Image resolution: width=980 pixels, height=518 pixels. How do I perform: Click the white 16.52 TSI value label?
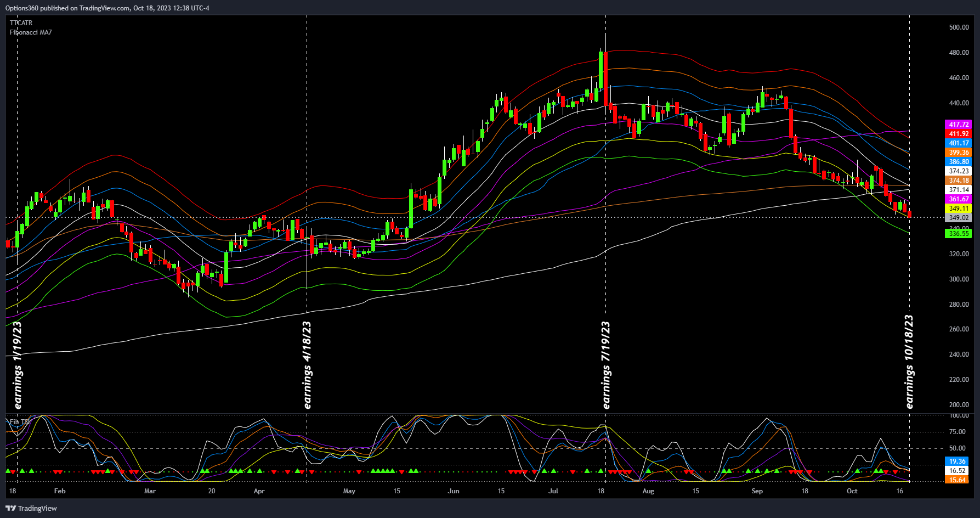click(957, 471)
